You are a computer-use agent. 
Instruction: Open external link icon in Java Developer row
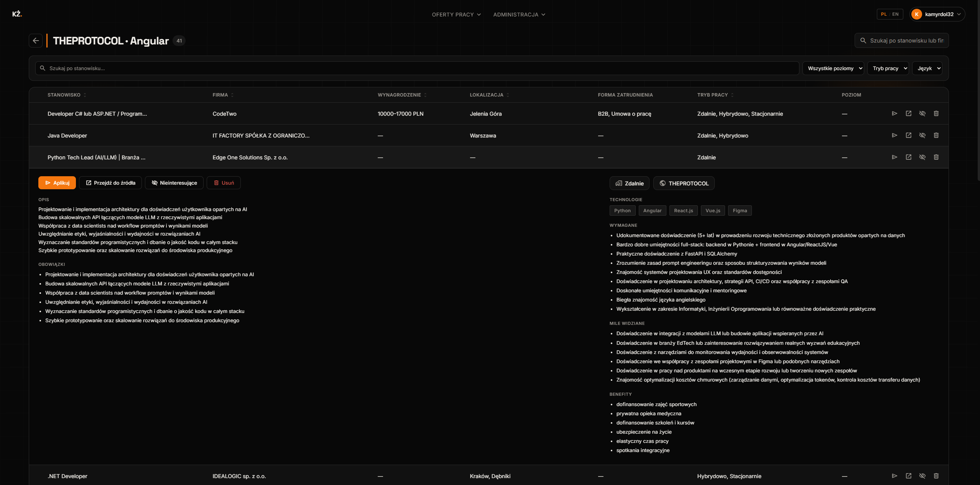point(908,135)
